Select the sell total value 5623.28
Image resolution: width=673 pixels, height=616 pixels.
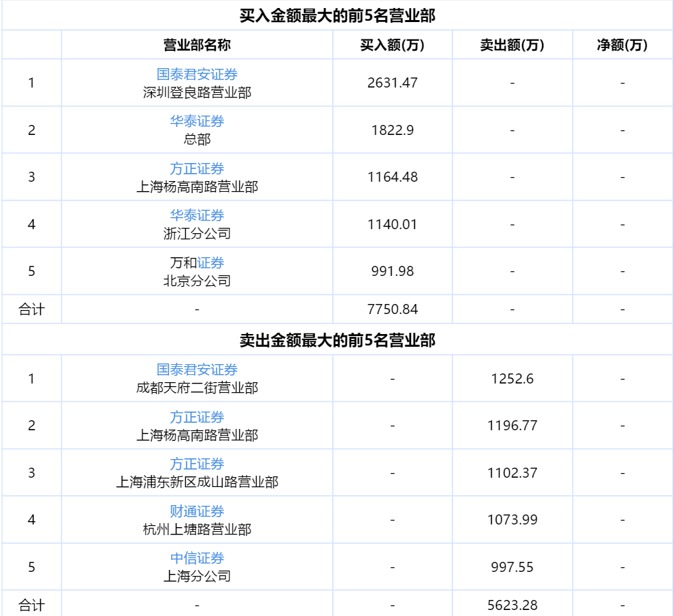[x=513, y=604]
